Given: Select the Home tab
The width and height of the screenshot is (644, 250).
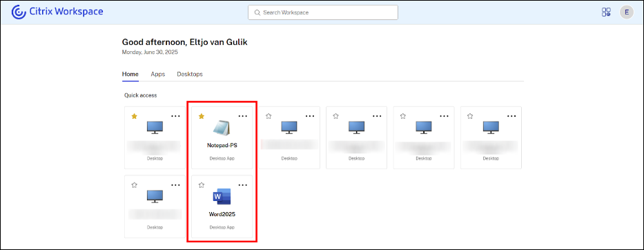Looking at the screenshot, I should tap(130, 75).
